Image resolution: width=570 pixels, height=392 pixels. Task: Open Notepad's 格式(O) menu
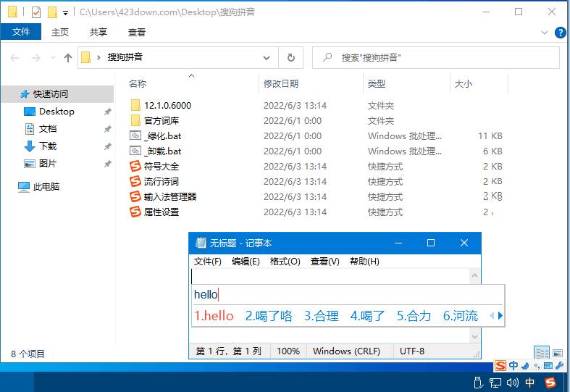[x=285, y=262]
